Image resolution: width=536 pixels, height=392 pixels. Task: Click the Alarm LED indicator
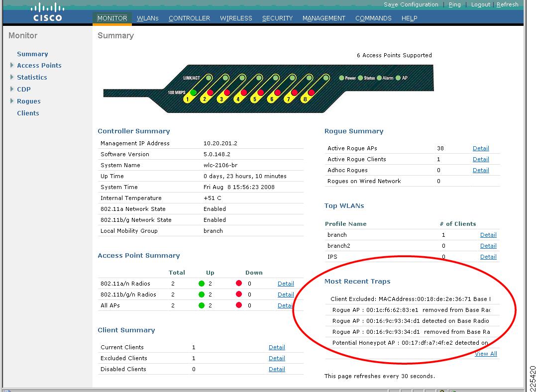pyautogui.click(x=379, y=78)
